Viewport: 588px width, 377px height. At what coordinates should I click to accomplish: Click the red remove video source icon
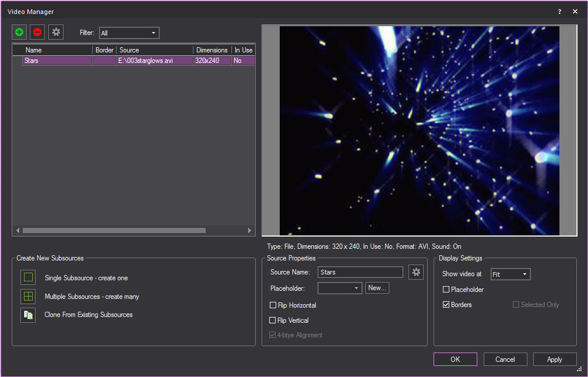37,33
